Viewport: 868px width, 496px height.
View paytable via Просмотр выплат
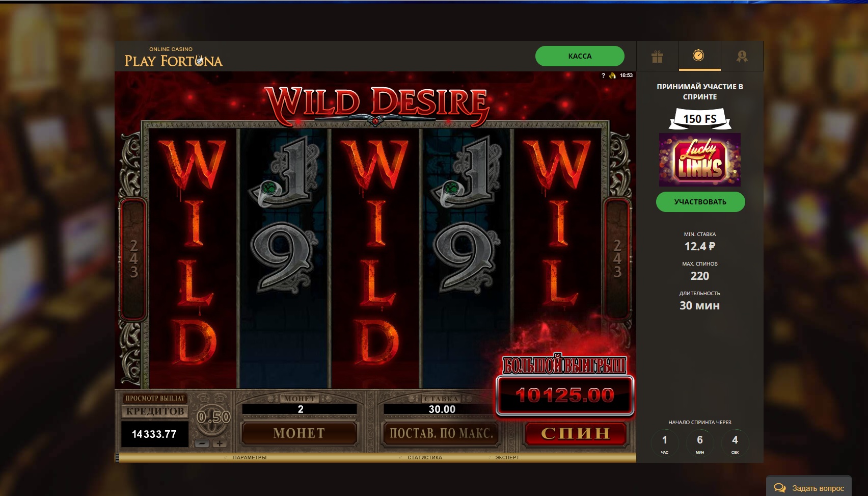[155, 398]
